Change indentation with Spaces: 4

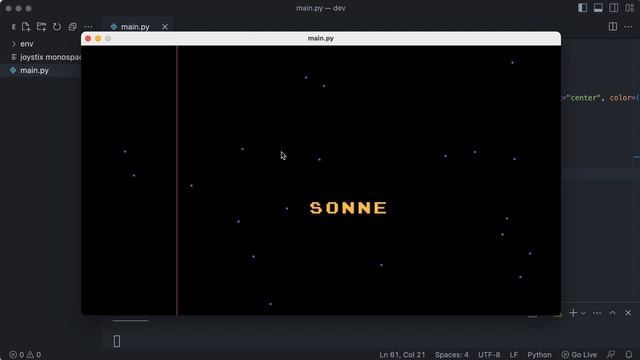click(451, 355)
